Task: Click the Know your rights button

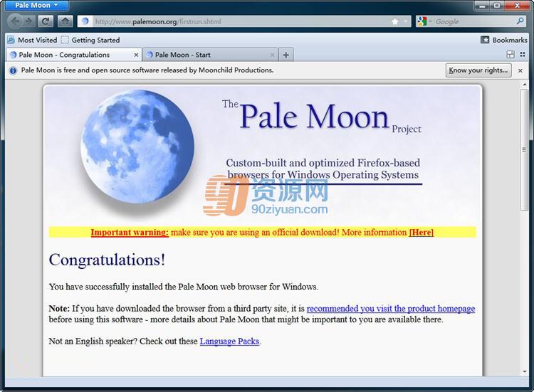Action: point(478,70)
